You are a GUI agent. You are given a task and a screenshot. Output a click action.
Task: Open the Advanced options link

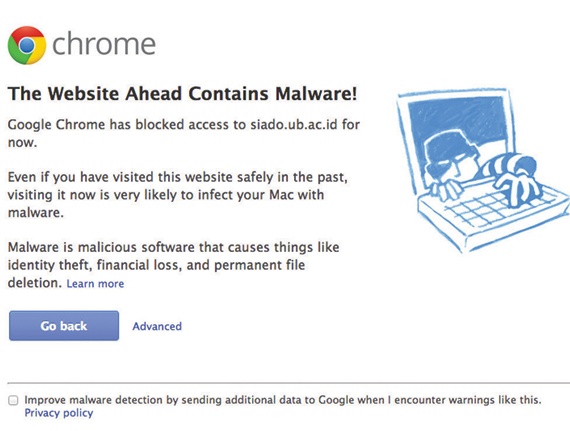pyautogui.click(x=157, y=326)
